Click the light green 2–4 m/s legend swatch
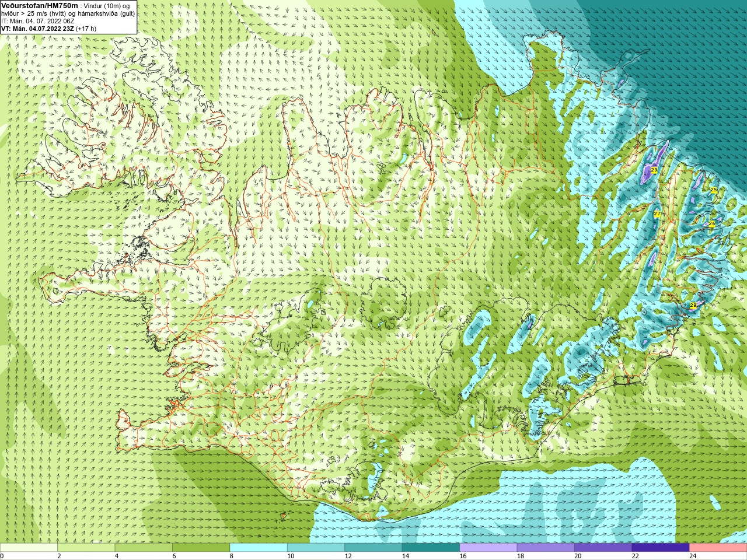The height and width of the screenshot is (560, 747). point(86,548)
